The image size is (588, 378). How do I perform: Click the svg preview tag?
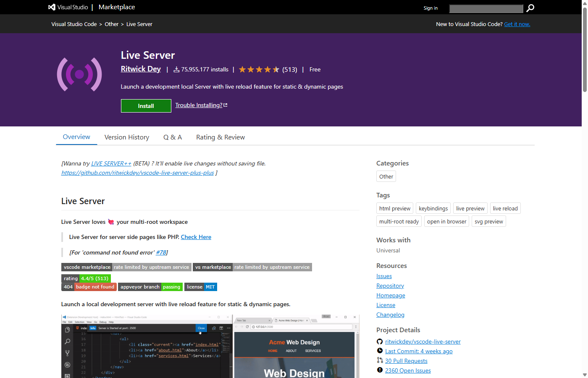[x=489, y=221]
